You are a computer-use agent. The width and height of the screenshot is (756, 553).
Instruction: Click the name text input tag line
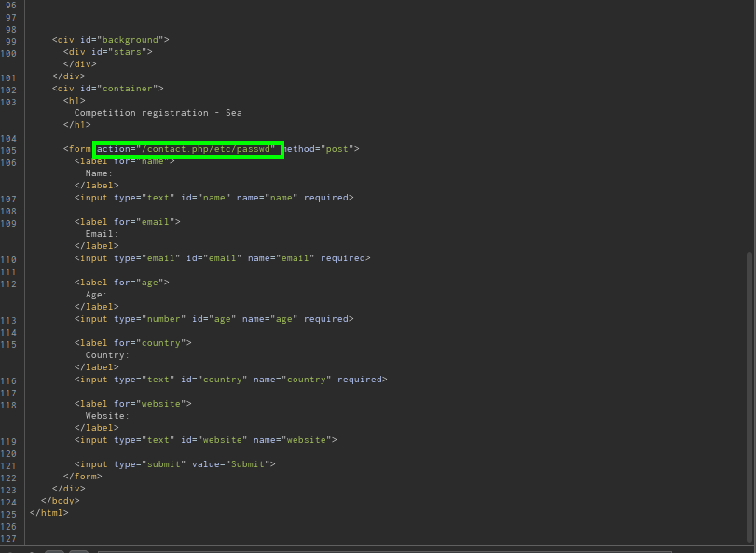(x=213, y=198)
